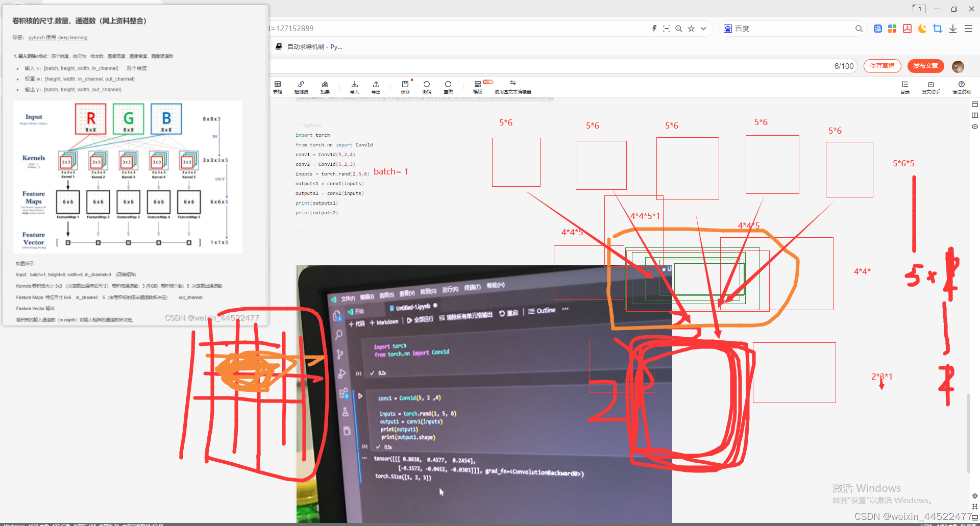
Task: Click the VS Code notebook photo thumbnail
Action: [x=484, y=394]
